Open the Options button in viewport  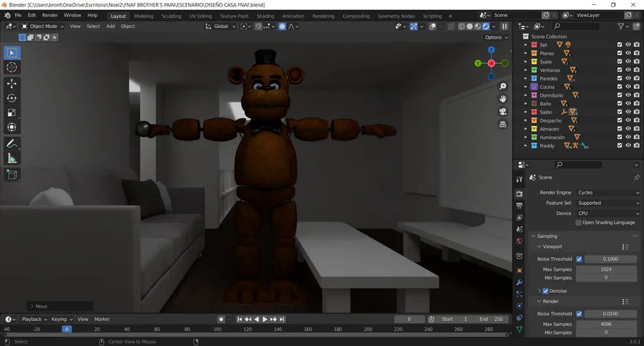click(496, 37)
